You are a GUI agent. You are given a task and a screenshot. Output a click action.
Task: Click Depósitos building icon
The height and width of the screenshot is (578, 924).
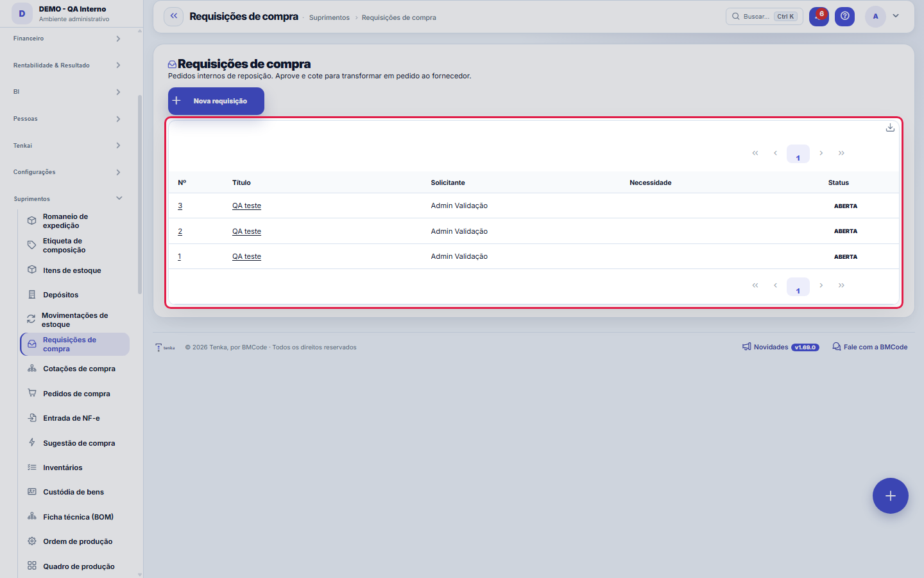coord(31,295)
